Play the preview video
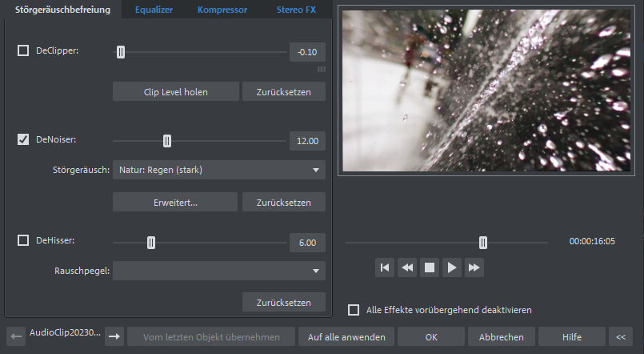644x354 pixels. (x=452, y=268)
